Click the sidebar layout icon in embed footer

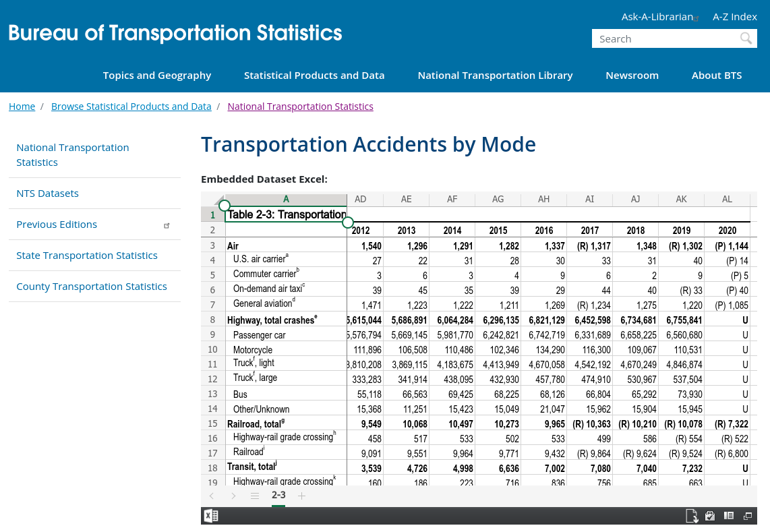[729, 516]
